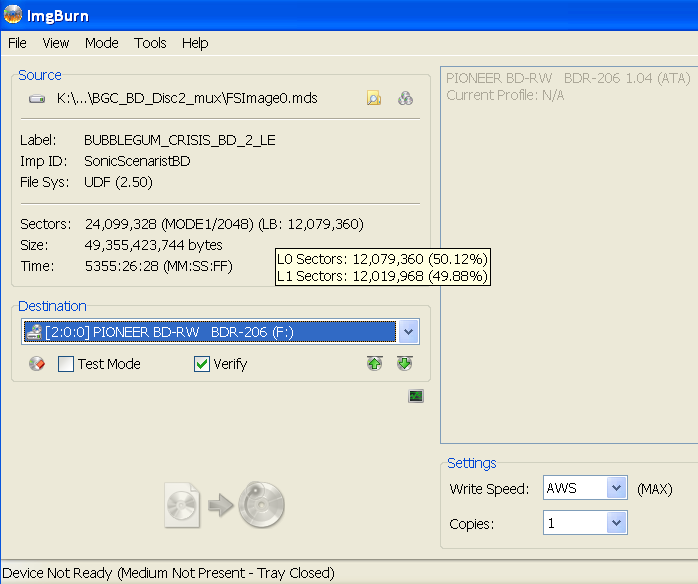Open the Copies dropdown

click(617, 523)
